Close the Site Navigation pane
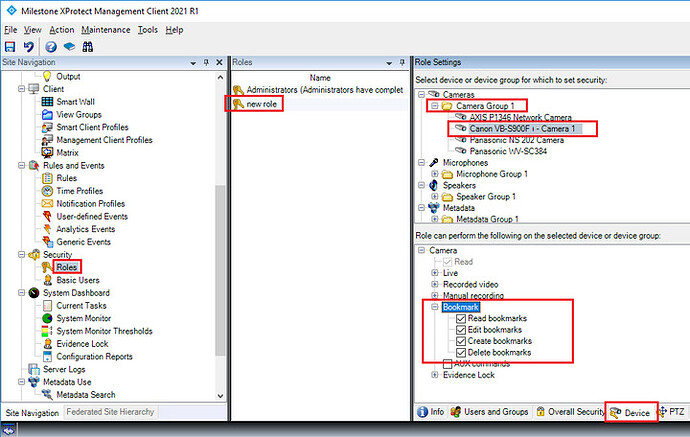 coord(219,62)
